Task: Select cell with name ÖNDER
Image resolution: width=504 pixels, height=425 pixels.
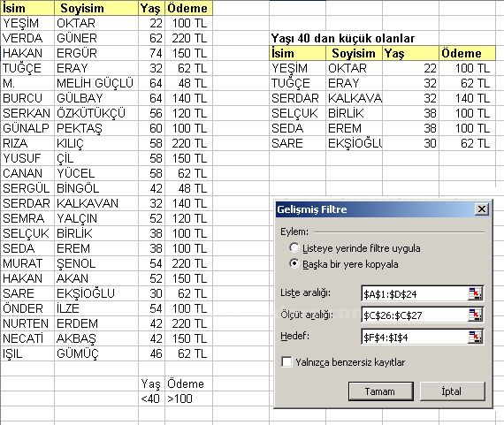Action: [27, 308]
